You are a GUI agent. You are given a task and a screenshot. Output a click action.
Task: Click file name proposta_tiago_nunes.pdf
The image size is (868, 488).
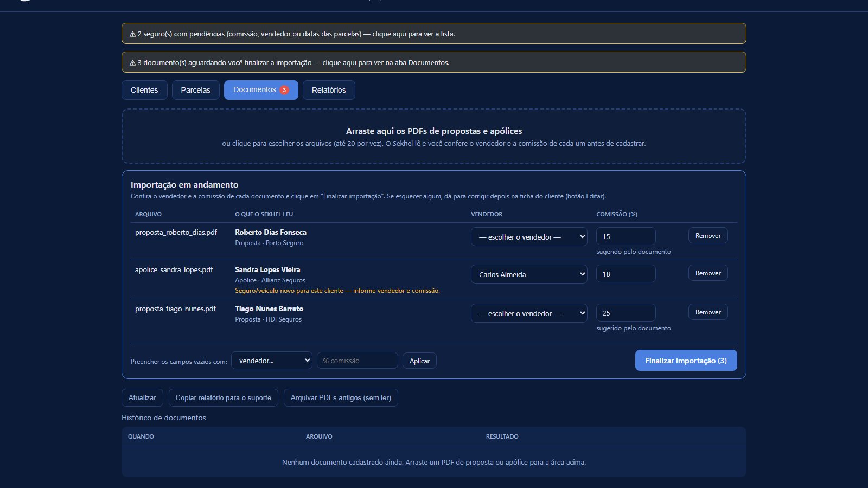[x=175, y=309]
